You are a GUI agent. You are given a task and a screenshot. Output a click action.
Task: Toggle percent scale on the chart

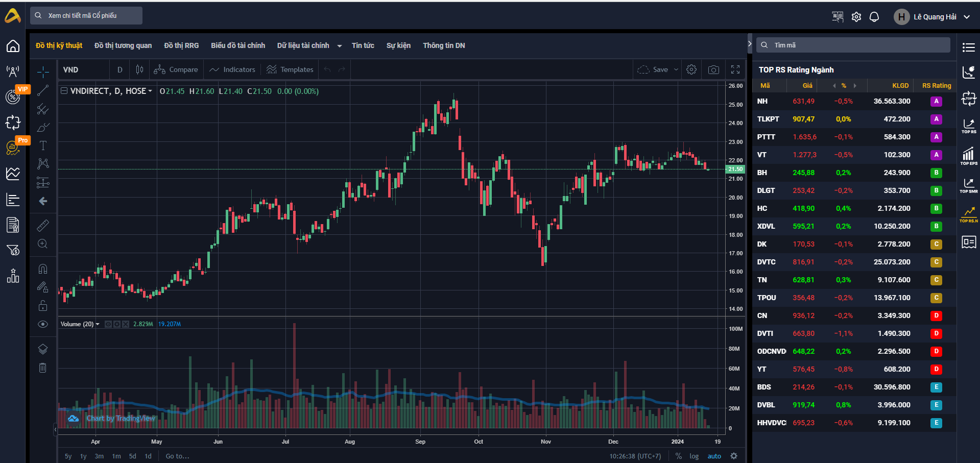(679, 456)
